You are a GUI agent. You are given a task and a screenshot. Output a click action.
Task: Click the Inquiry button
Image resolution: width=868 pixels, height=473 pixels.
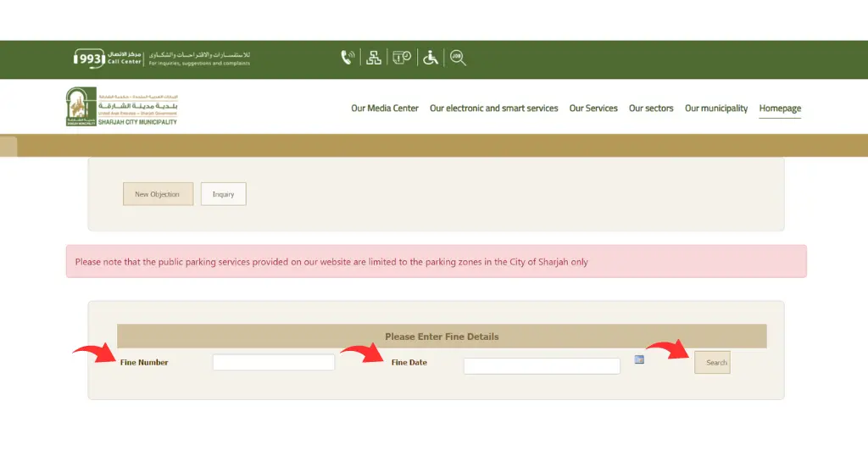pyautogui.click(x=223, y=194)
